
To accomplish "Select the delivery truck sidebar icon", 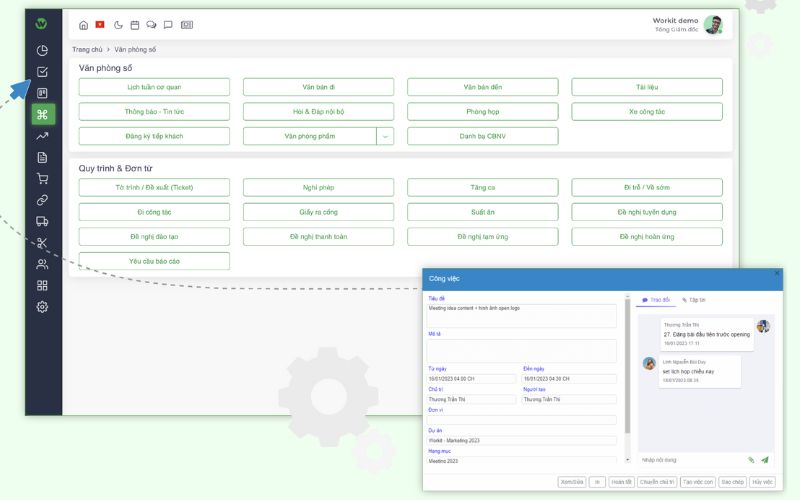I will point(42,221).
